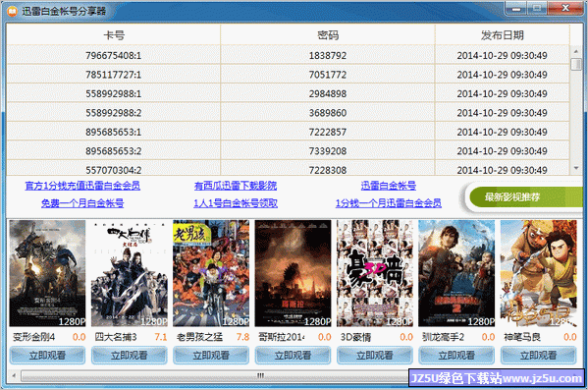Click password cell 3689860
The width and height of the screenshot is (588, 390).
328,113
